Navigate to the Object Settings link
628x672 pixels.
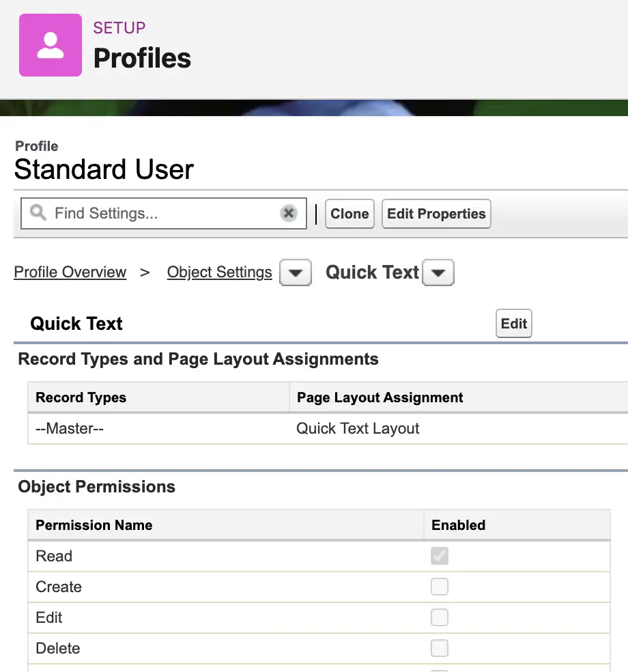click(219, 272)
